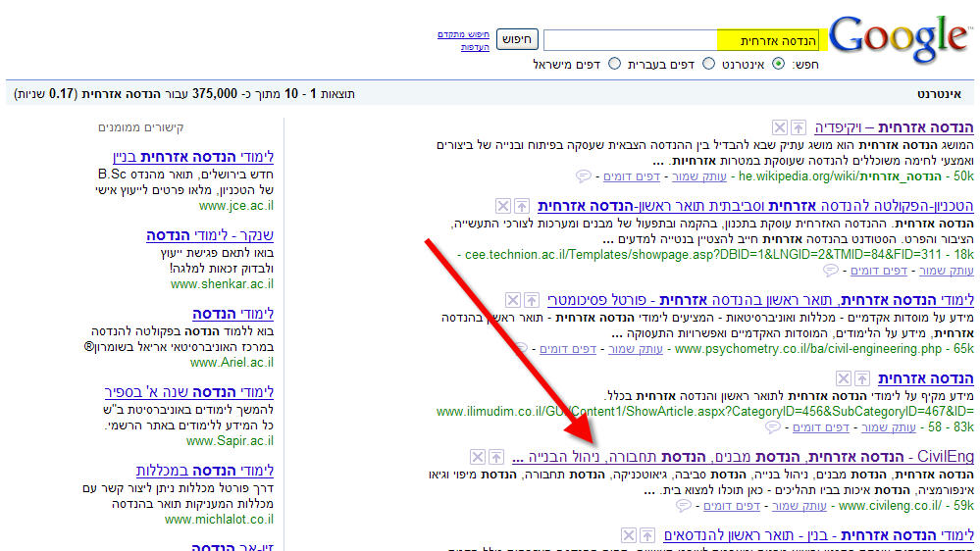Click the אינטרנט label in results bar
This screenshot has height=551, width=980.
point(939,94)
